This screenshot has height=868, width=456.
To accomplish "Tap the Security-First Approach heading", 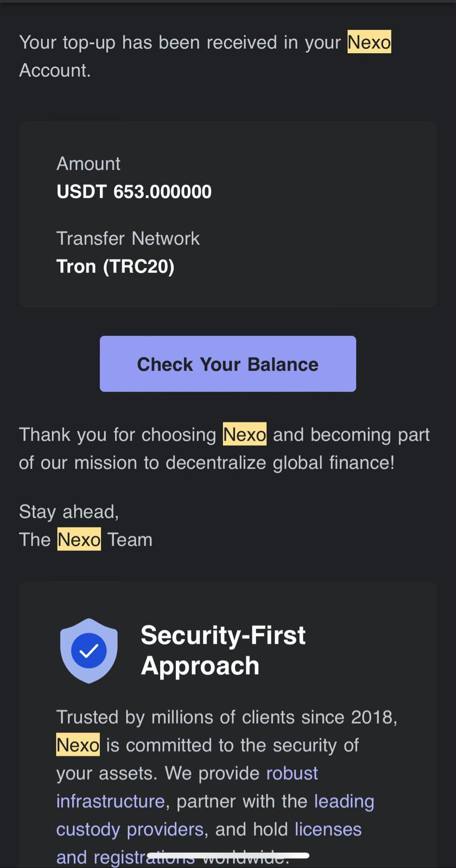I will pyautogui.click(x=223, y=650).
